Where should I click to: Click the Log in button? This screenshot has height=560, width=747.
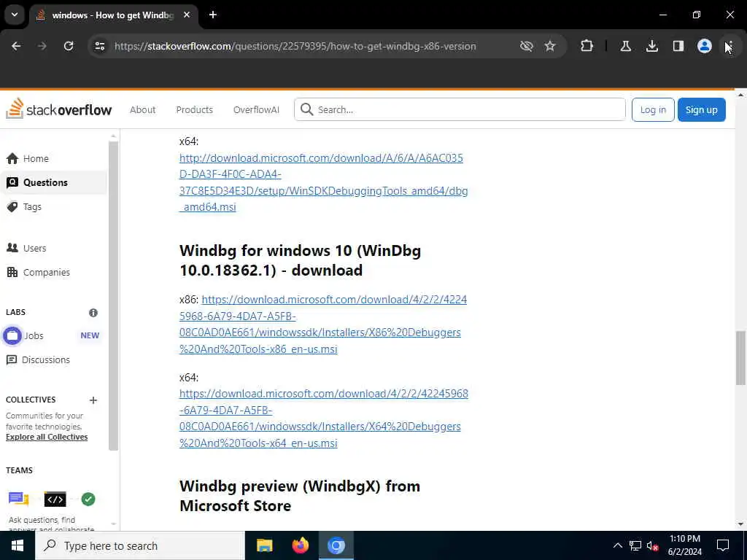[x=653, y=109]
